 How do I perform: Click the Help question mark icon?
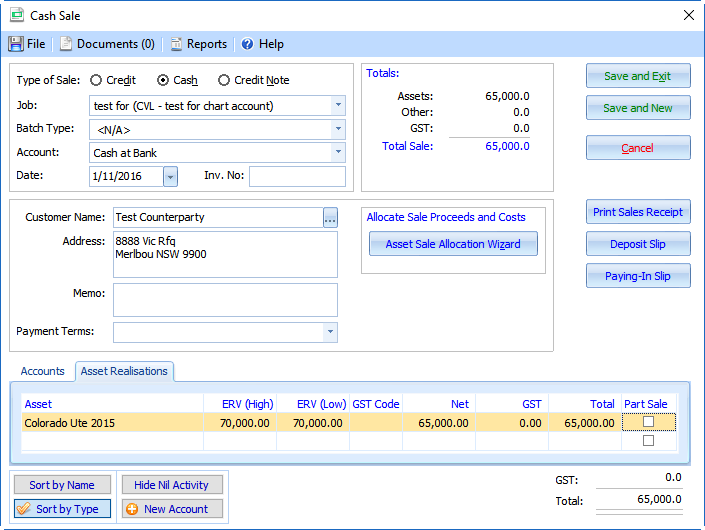[247, 44]
